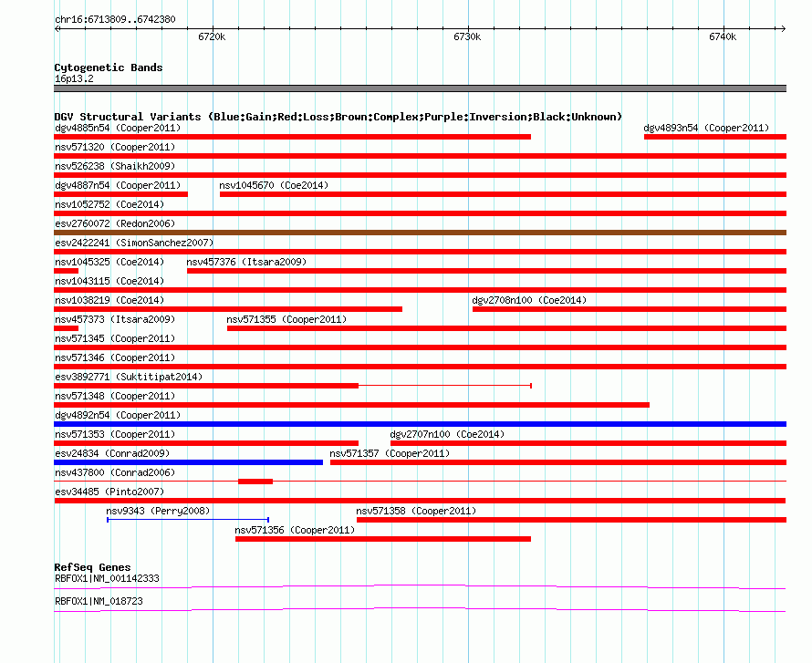
Task: Select the dgv4893n54 (Cooper2011) variant label
Action: (706, 128)
